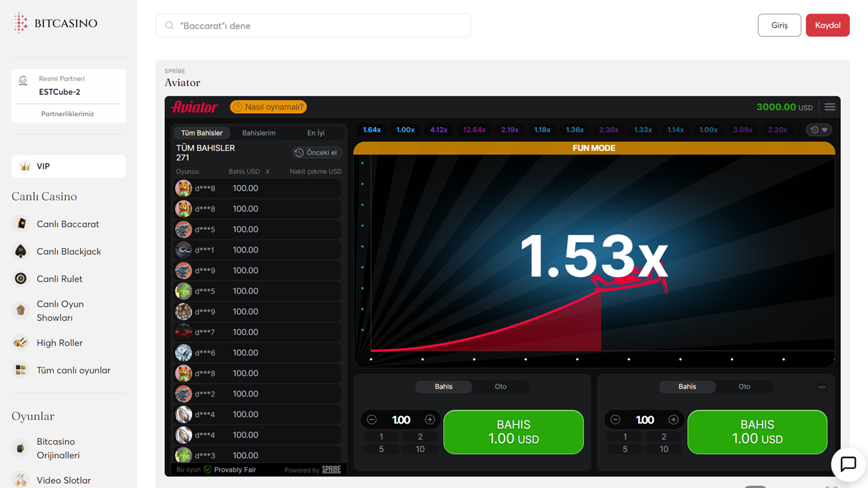Viewport: 868px width, 488px height.
Task: Switch left panel to Bahis mode
Action: point(443,386)
